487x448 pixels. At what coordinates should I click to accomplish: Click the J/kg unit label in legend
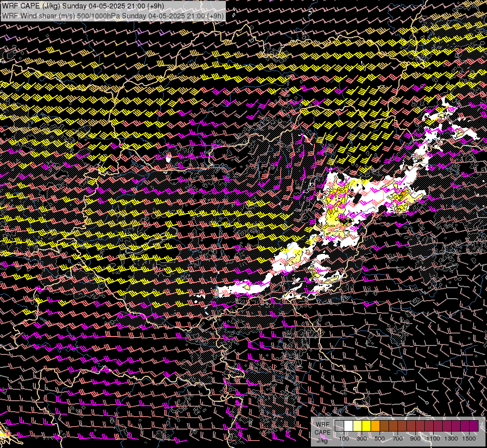click(322, 440)
